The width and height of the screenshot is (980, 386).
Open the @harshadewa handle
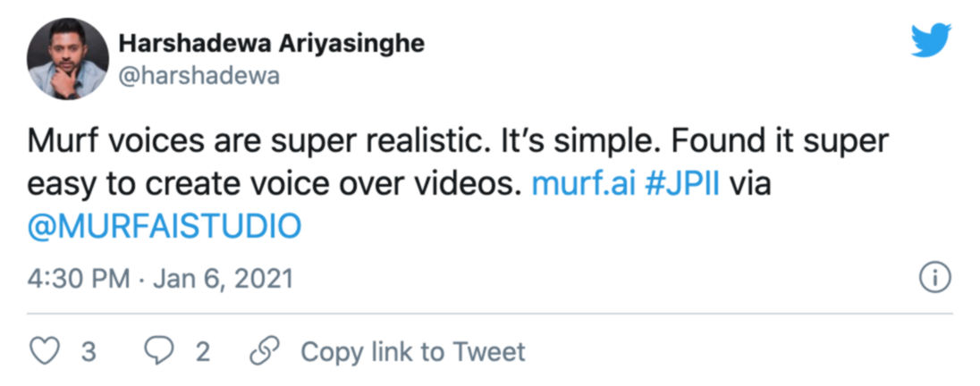(199, 76)
